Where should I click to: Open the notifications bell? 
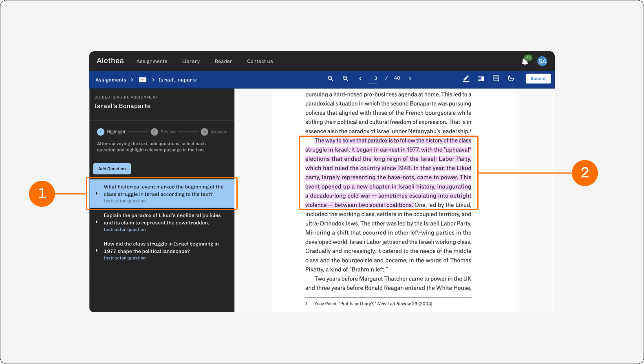(x=525, y=61)
